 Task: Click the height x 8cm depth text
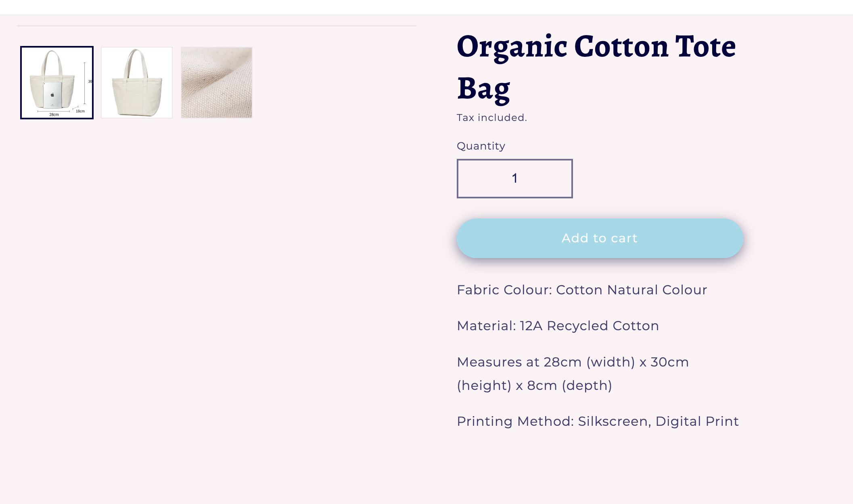click(x=534, y=385)
